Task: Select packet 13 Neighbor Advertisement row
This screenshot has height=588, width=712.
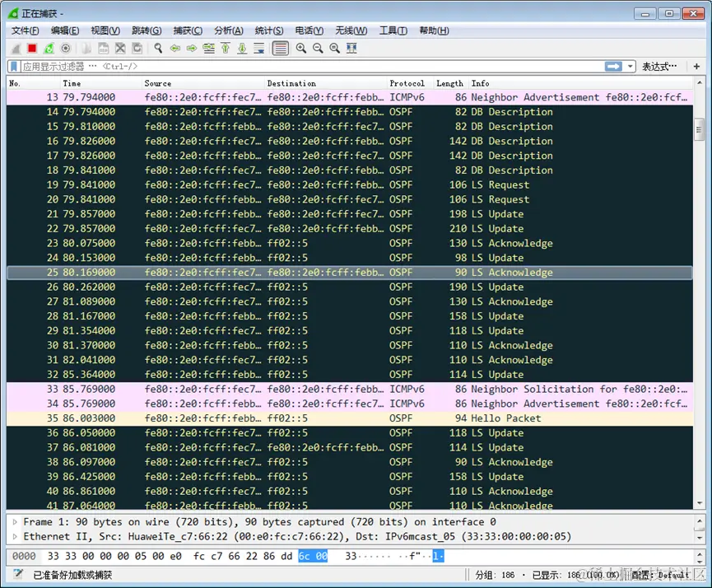Action: [350, 97]
